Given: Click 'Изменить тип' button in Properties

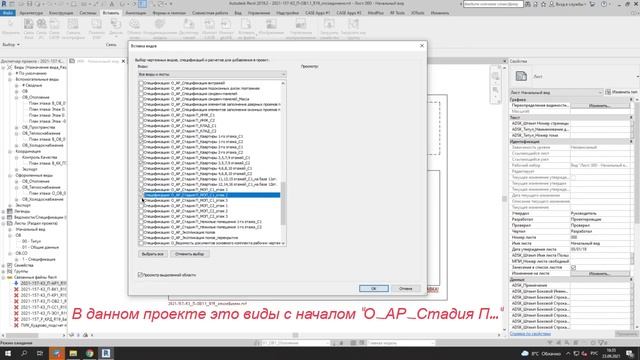Looking at the screenshot, I should 622,92.
